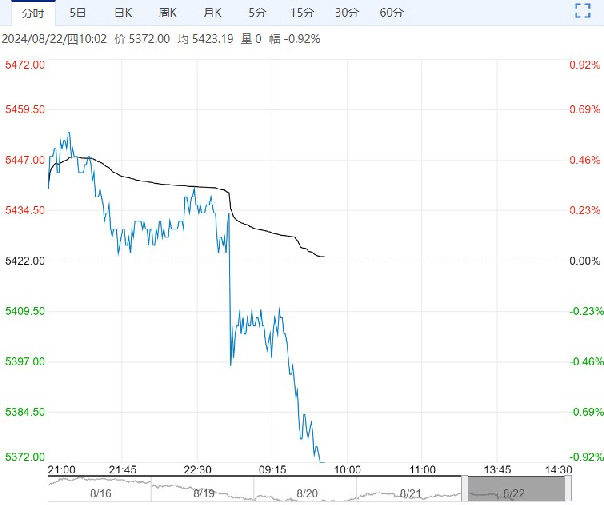Select the 5分 interval tab
The image size is (604, 505).
(257, 13)
